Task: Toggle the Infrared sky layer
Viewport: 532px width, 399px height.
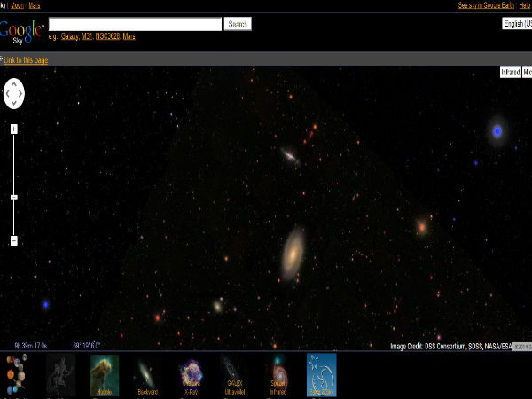Action: [x=510, y=73]
